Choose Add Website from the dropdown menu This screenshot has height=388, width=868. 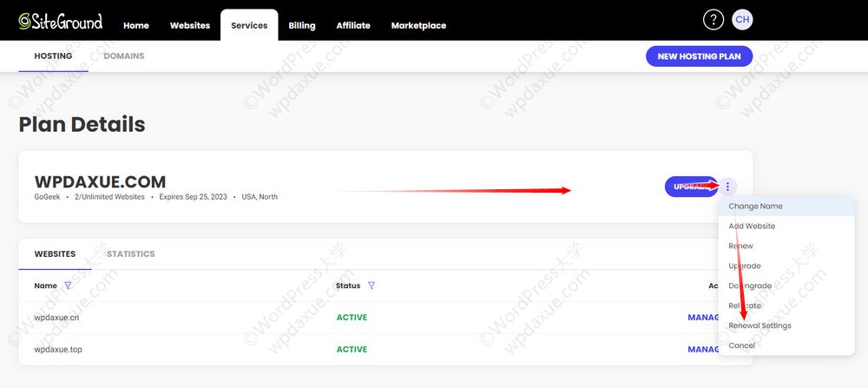[x=786, y=226]
